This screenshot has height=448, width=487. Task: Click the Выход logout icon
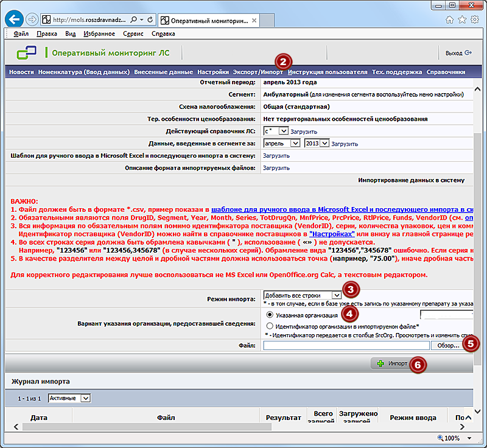tap(468, 53)
